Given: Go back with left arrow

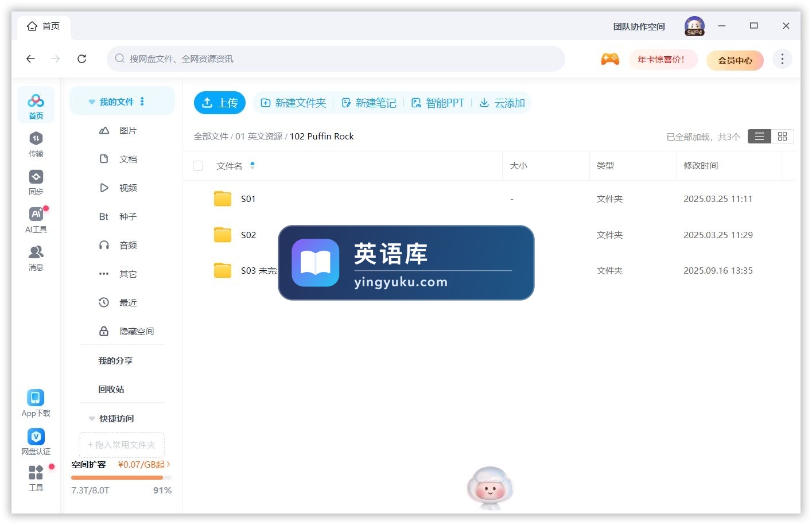Looking at the screenshot, I should [x=31, y=59].
